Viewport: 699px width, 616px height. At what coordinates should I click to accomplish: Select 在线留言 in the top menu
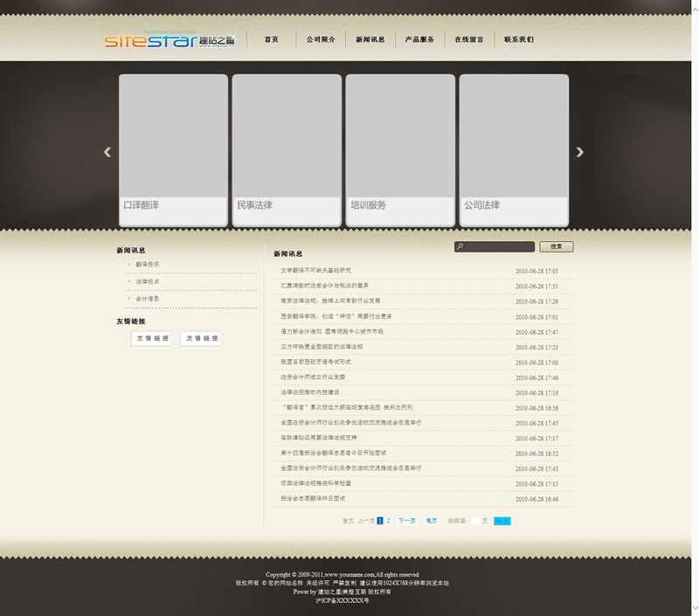469,39
